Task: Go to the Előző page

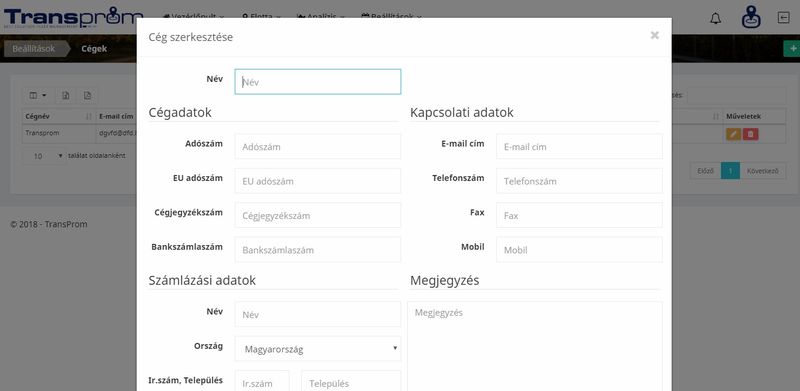Action: point(705,171)
